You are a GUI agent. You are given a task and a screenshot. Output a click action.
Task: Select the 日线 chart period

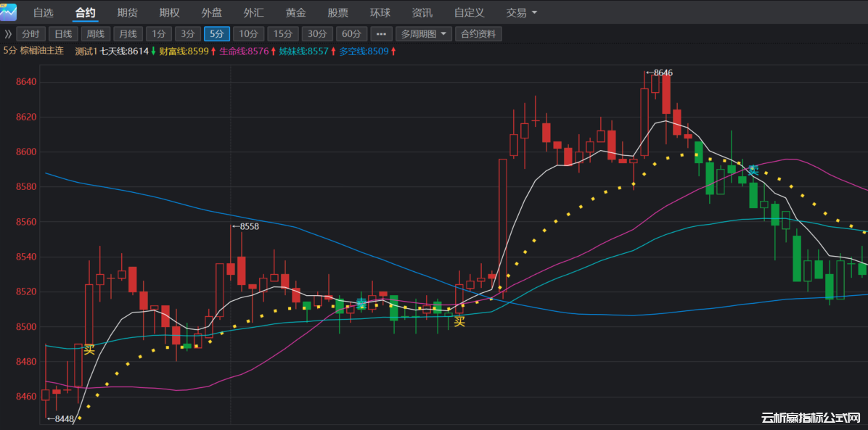63,34
